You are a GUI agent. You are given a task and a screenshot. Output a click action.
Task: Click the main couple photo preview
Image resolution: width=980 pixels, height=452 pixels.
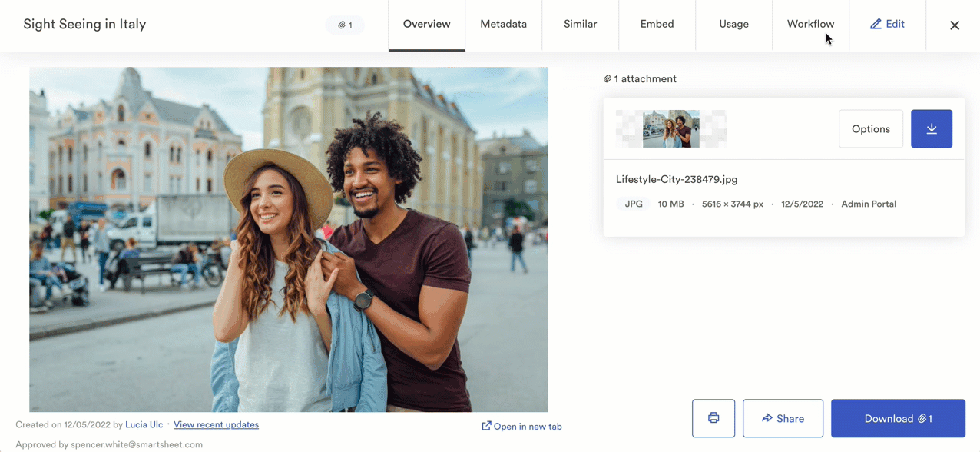[x=289, y=239]
